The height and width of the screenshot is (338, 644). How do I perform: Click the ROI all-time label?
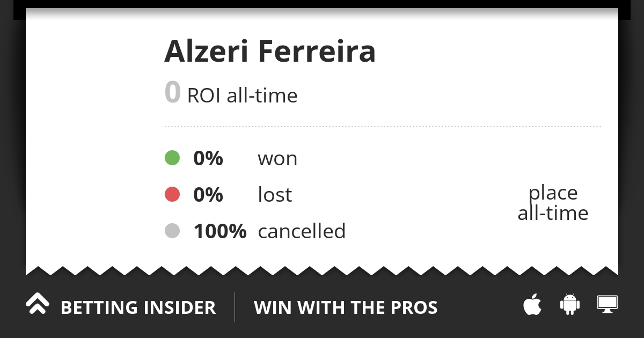point(242,95)
